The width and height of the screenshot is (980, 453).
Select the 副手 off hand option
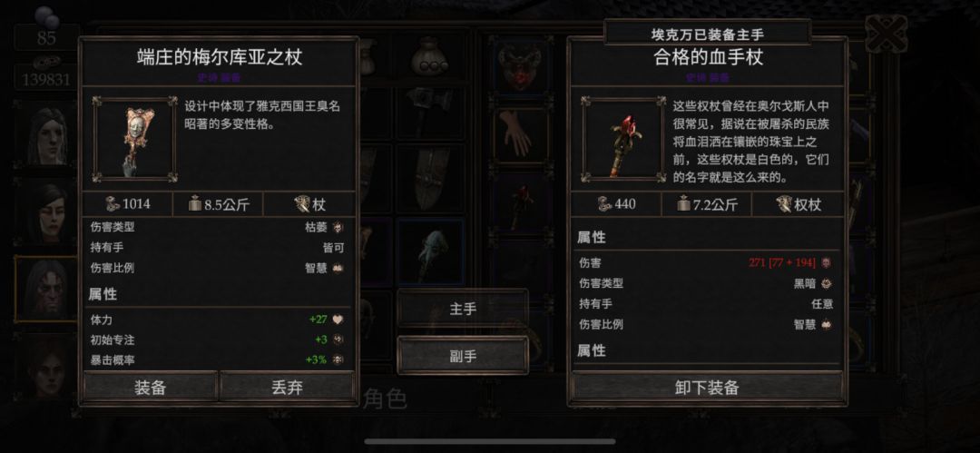[463, 355]
